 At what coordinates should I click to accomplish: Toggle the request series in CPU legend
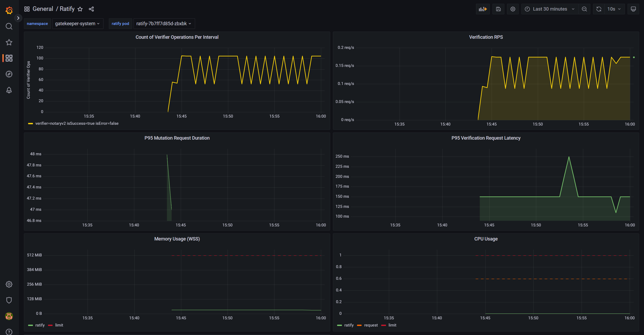click(371, 325)
